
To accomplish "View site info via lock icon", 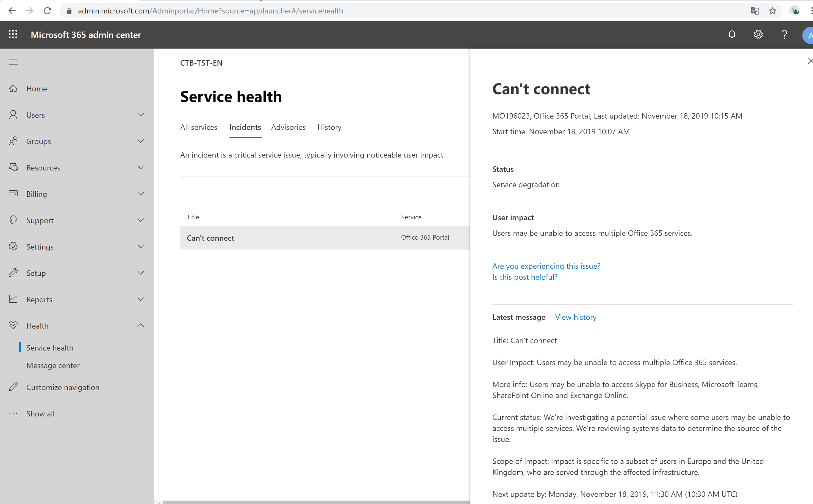I will point(69,11).
